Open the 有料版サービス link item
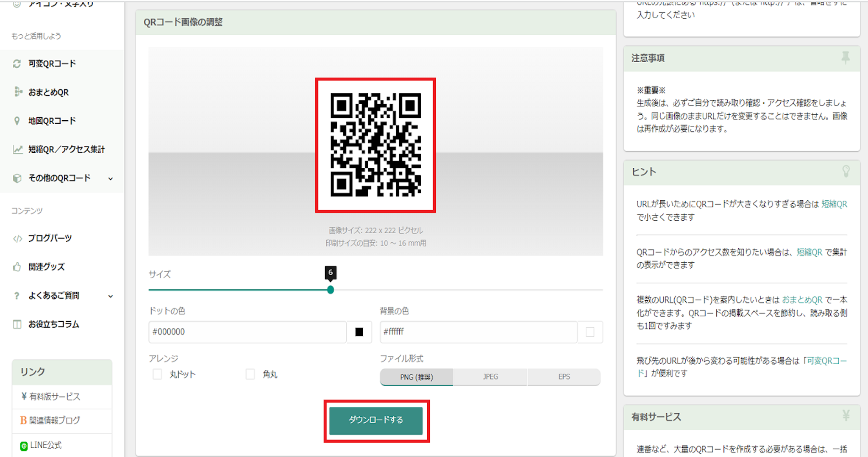This screenshot has height=457, width=868. point(54,397)
